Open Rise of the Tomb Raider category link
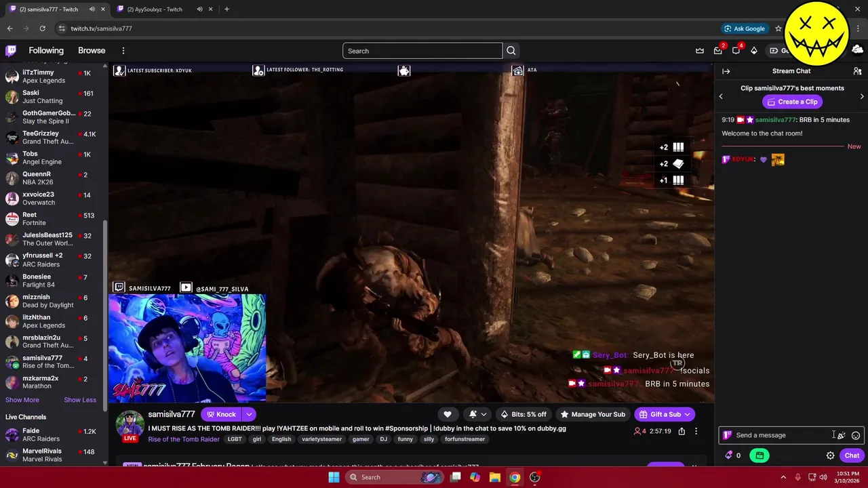Viewport: 868px width, 488px height. coord(184,439)
